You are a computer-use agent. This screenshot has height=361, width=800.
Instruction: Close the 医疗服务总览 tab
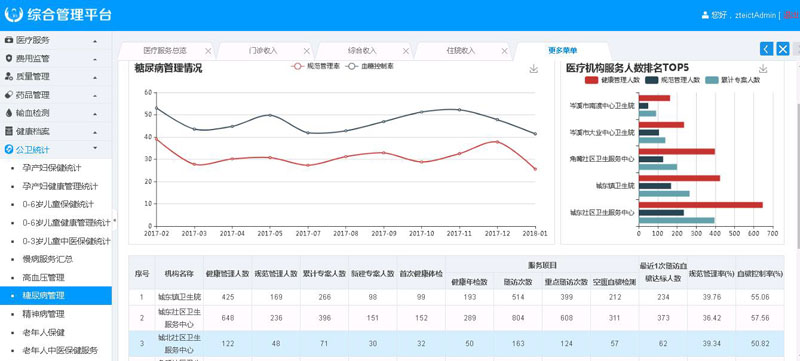point(208,51)
